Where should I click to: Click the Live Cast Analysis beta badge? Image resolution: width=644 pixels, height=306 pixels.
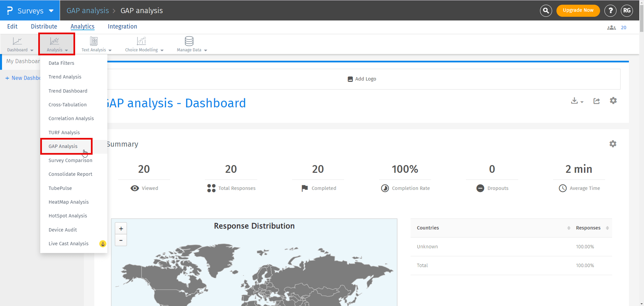click(103, 244)
